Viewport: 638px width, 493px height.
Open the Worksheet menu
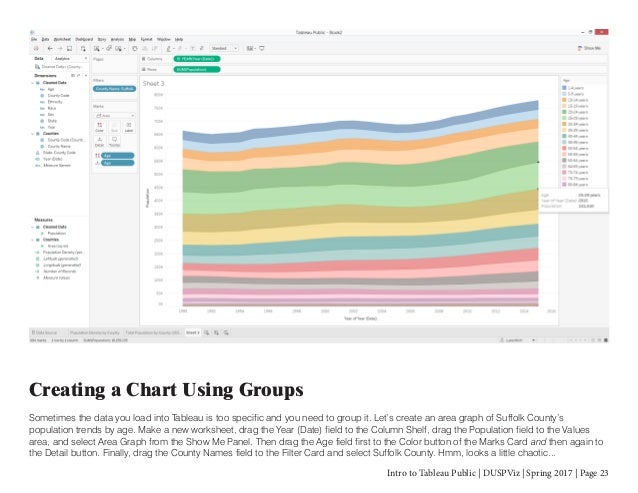pos(62,39)
